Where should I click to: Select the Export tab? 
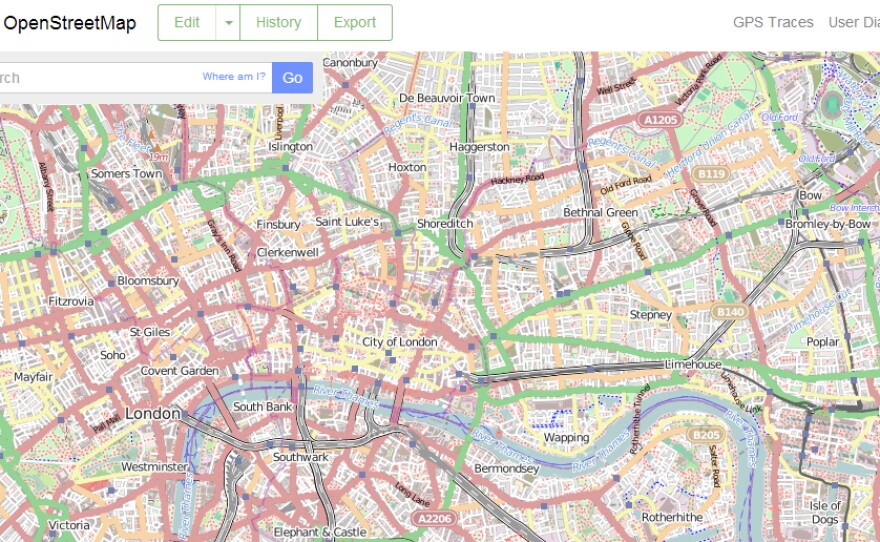tap(355, 22)
